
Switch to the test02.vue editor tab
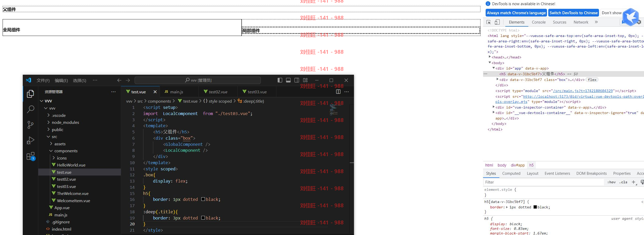(218, 92)
